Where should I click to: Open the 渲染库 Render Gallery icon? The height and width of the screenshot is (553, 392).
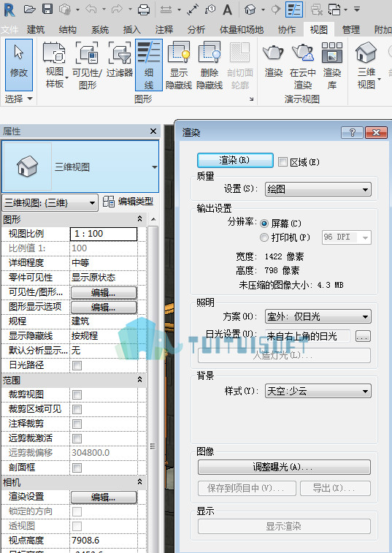point(332,65)
